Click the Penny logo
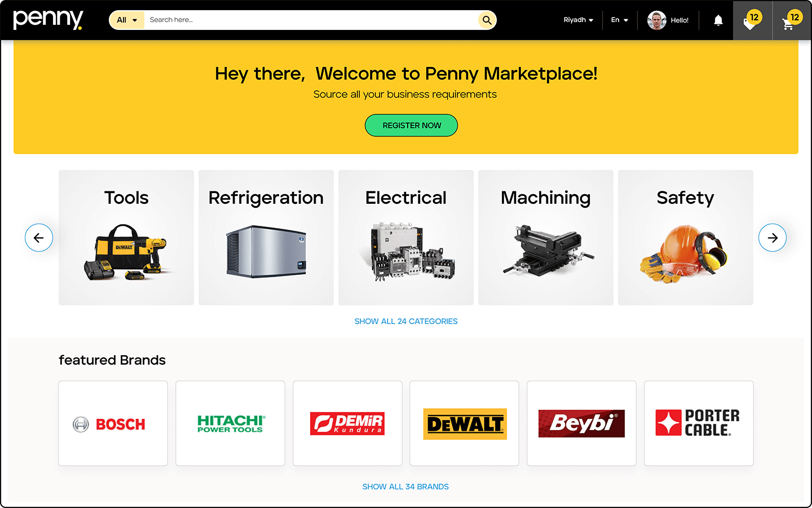 point(48,20)
